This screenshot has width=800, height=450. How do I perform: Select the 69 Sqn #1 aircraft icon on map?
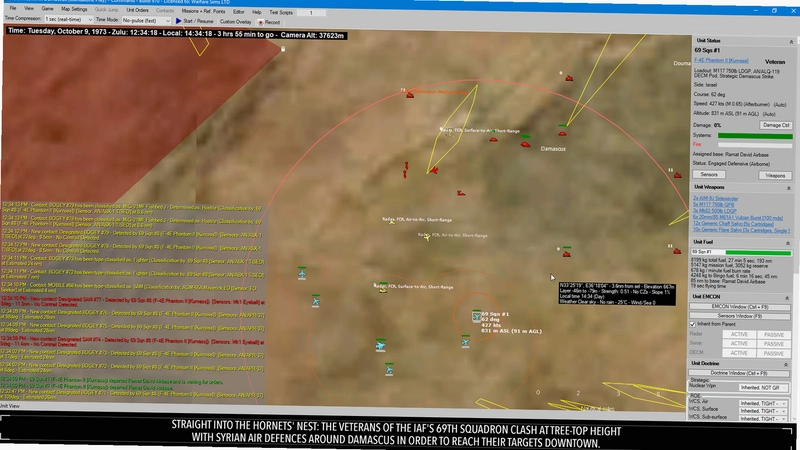pos(476,316)
